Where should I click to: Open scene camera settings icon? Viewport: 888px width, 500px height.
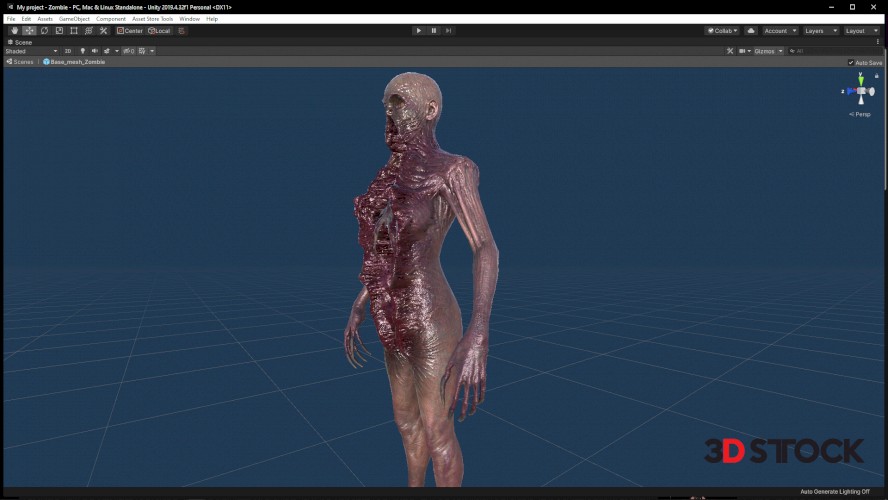point(744,51)
